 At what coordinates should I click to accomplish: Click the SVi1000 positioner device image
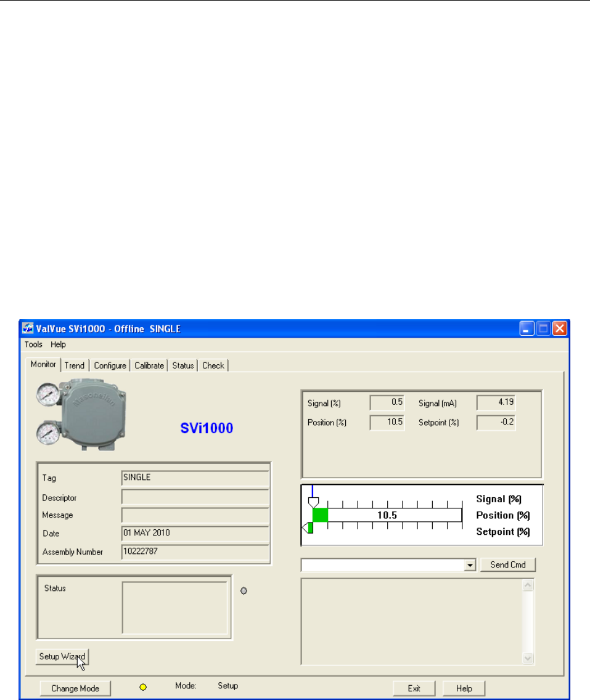(x=81, y=414)
